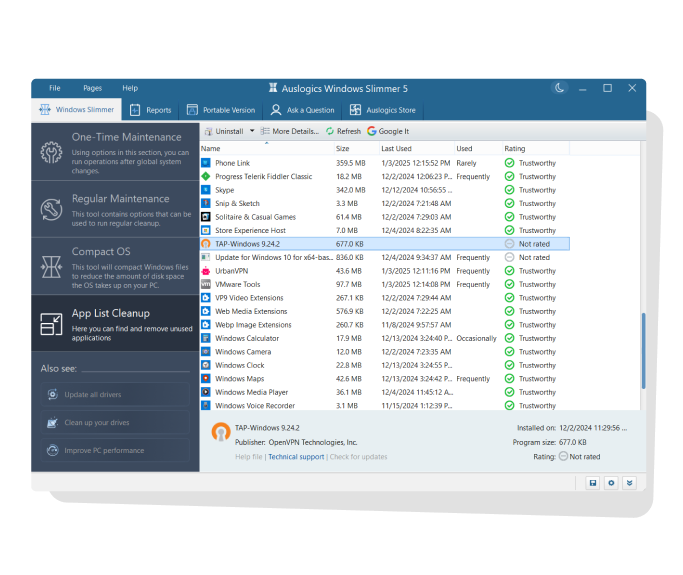Click the Skype app icon
The width and height of the screenshot is (683, 575).
pos(206,190)
